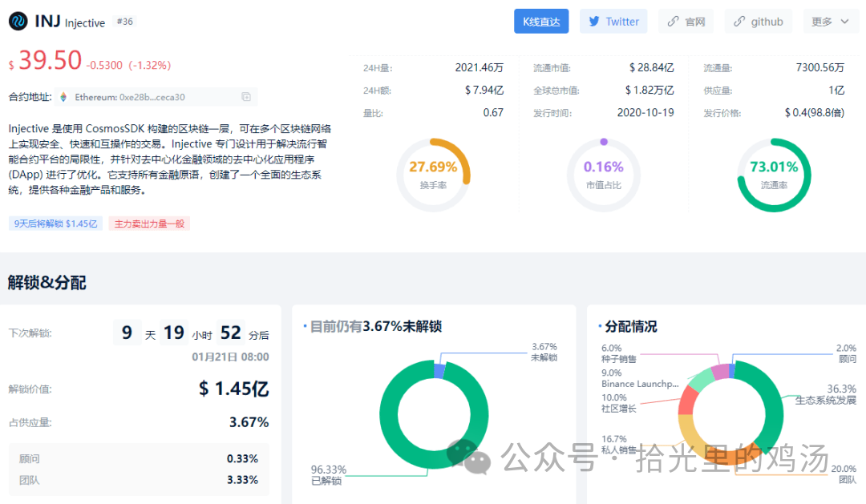This screenshot has width=866, height=504.
Task: Click the 96.33% 已解锁 chart label
Action: pyautogui.click(x=329, y=474)
